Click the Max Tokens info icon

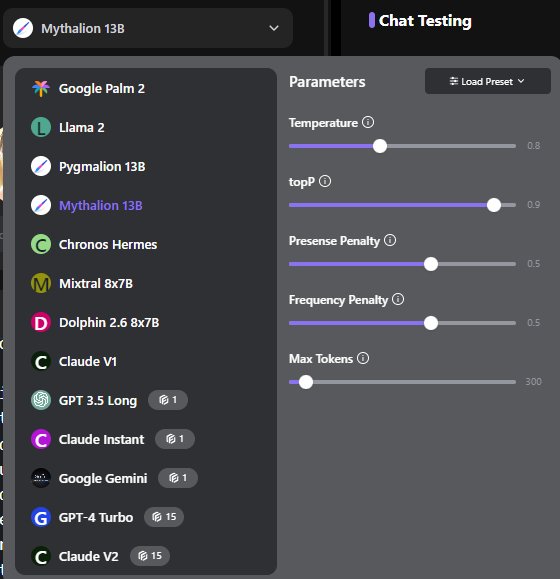[x=363, y=358]
